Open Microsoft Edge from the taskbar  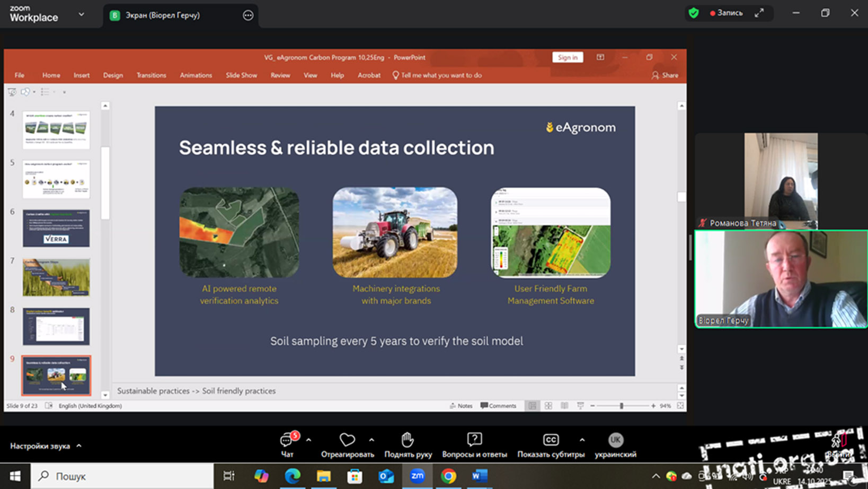pos(293,476)
